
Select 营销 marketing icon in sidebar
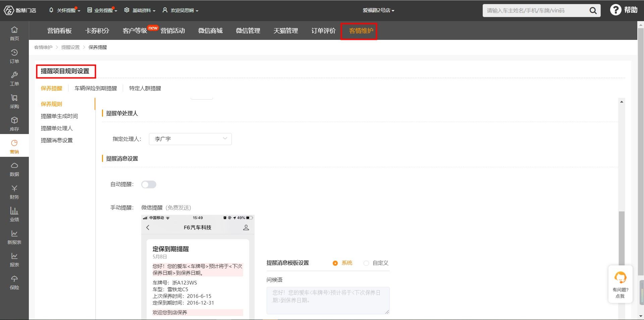(14, 147)
